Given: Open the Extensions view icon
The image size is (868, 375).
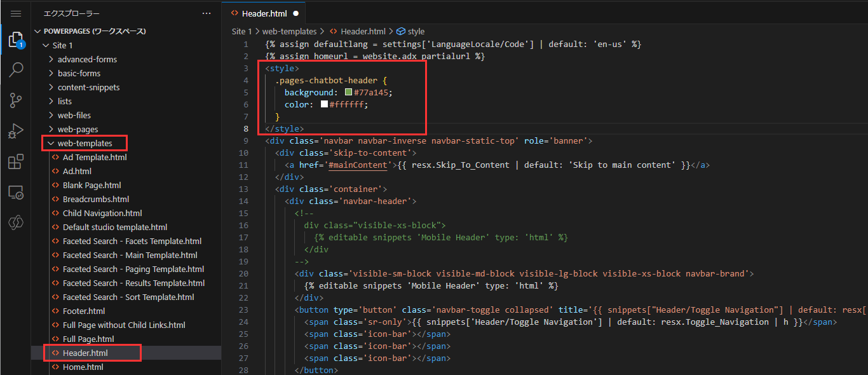Looking at the screenshot, I should [x=15, y=161].
